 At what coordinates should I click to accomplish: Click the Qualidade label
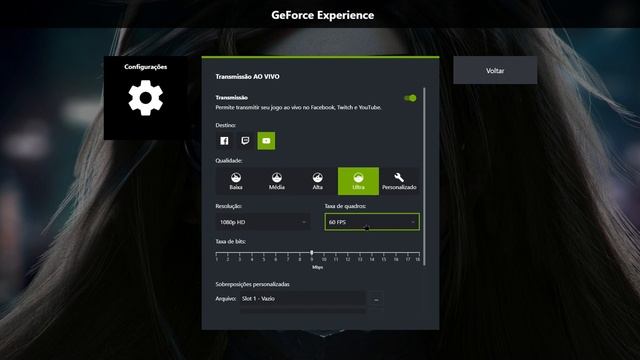[x=229, y=160]
